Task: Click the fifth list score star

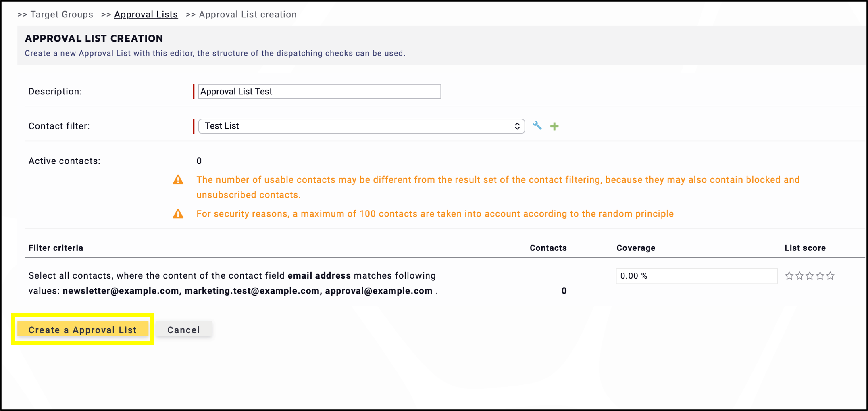Action: 830,276
